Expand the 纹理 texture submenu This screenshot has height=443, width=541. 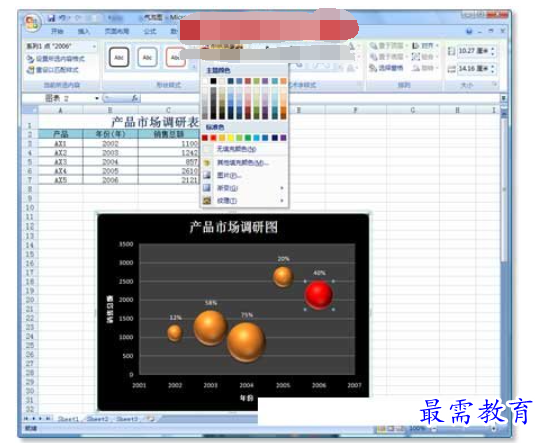[x=244, y=200]
